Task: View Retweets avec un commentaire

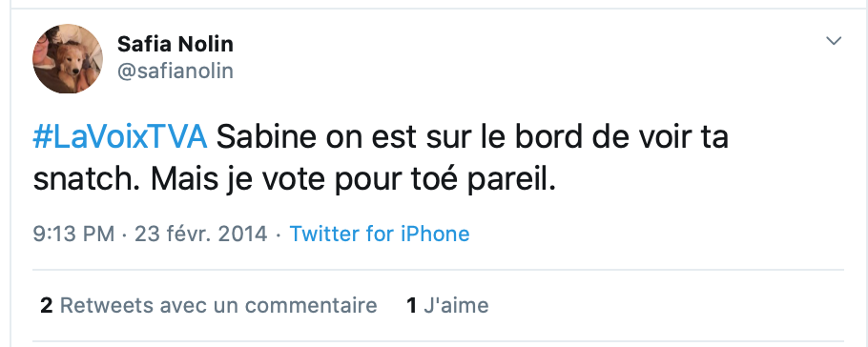Action: pos(209,305)
